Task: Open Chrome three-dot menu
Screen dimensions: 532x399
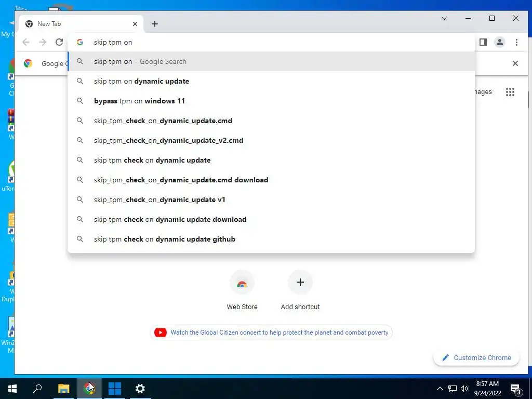Action: click(x=516, y=42)
